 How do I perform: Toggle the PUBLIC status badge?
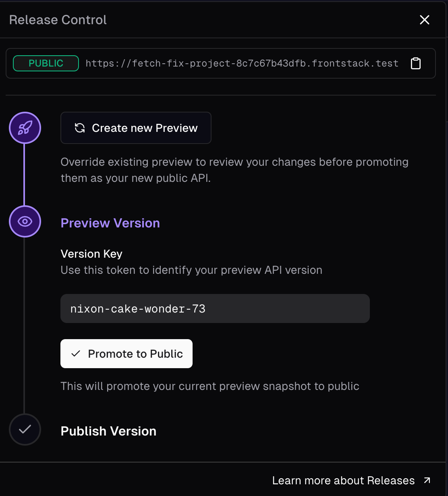point(45,63)
